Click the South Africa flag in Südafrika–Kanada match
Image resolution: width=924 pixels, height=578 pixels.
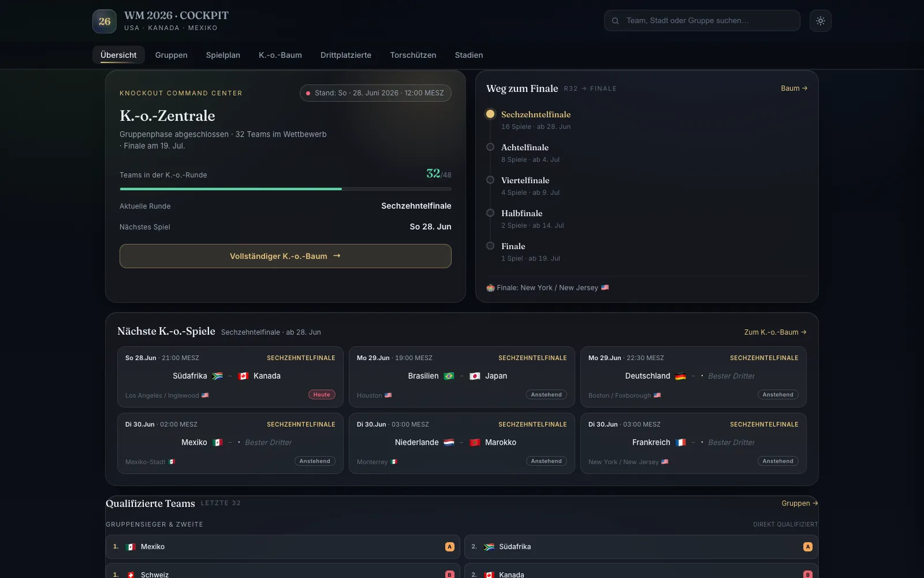point(218,376)
